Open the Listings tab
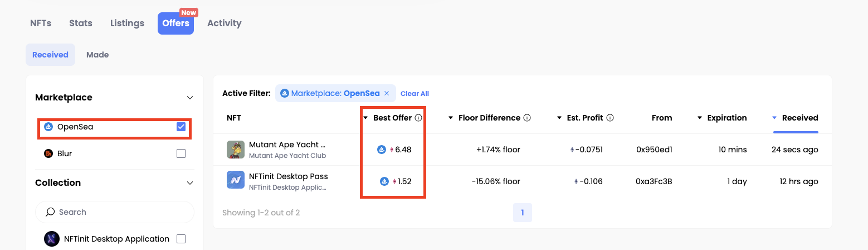The height and width of the screenshot is (250, 868). [127, 23]
